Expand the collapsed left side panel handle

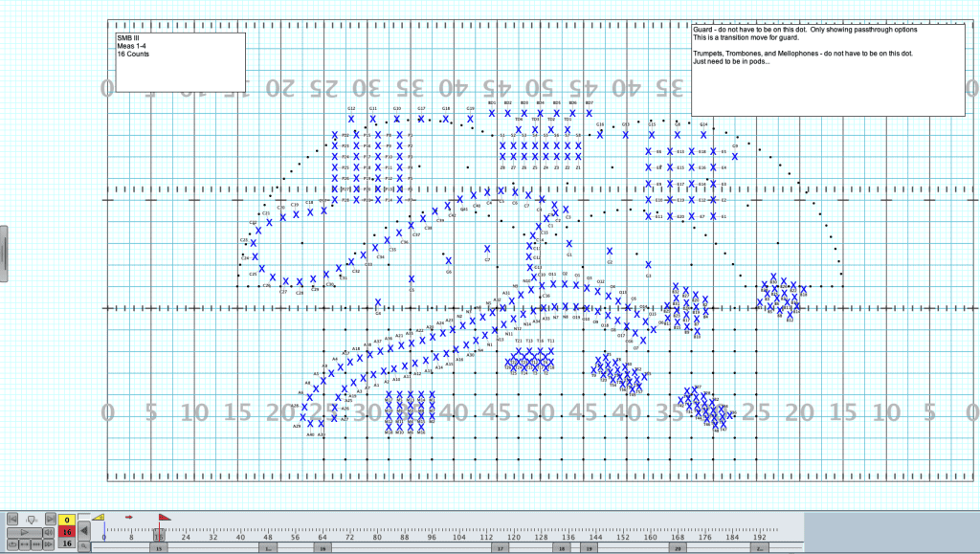coord(4,253)
